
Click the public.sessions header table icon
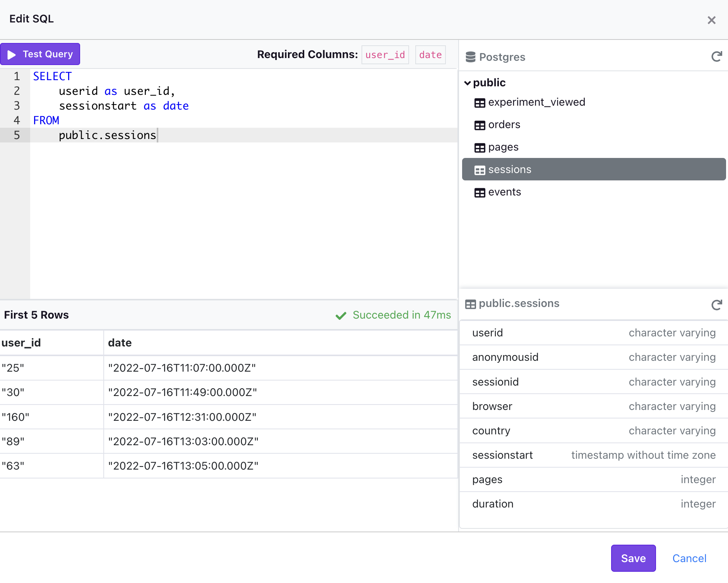(x=470, y=304)
